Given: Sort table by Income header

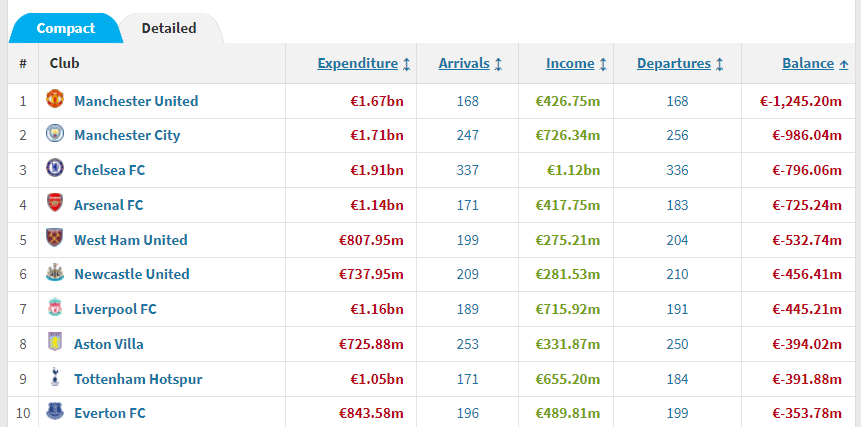Looking at the screenshot, I should pyautogui.click(x=570, y=63).
